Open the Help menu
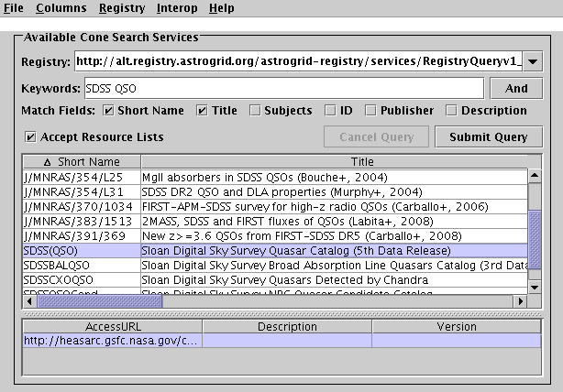This screenshot has width=563, height=392. click(222, 8)
